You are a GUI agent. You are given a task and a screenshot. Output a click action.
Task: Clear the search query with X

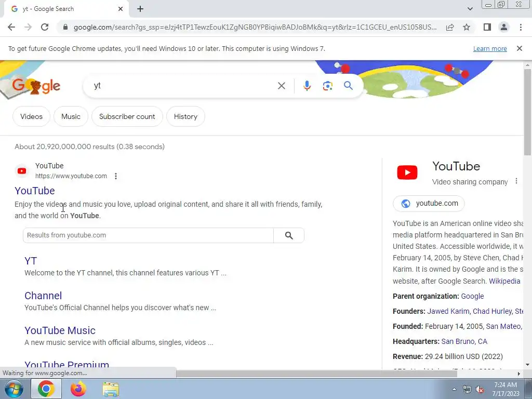pyautogui.click(x=281, y=86)
